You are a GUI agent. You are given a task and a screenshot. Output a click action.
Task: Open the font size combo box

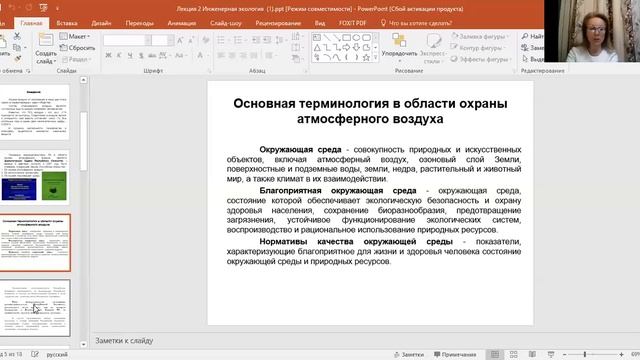point(163,40)
